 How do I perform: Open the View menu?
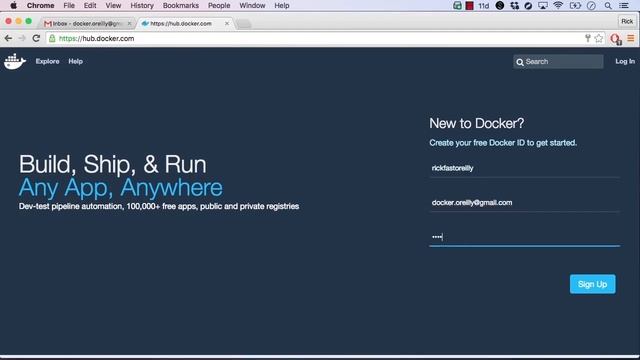113,6
